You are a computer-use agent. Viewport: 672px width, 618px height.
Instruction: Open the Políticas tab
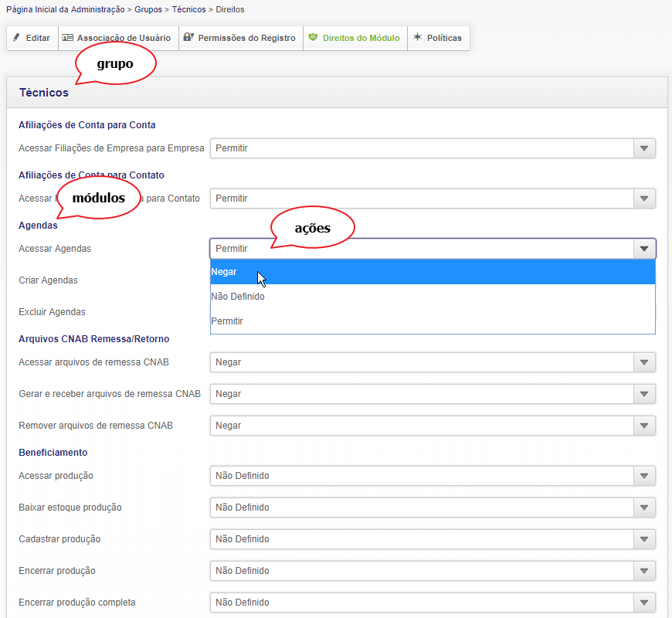pos(443,38)
